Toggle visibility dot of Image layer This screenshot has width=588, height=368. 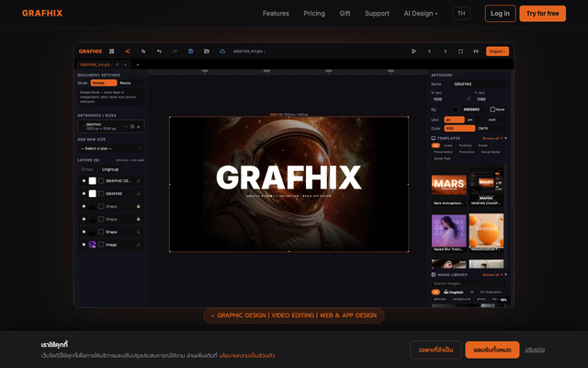point(84,245)
